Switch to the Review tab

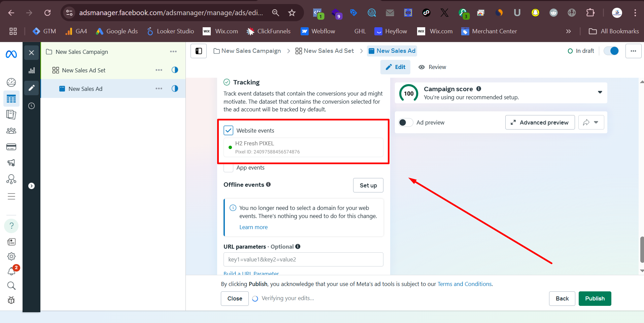pyautogui.click(x=432, y=67)
